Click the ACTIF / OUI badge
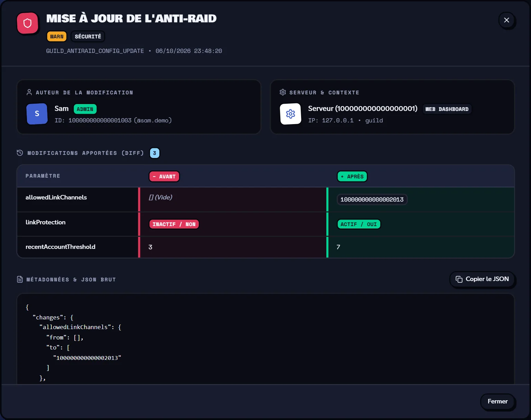Screen dimensions: 531x420 359,224
